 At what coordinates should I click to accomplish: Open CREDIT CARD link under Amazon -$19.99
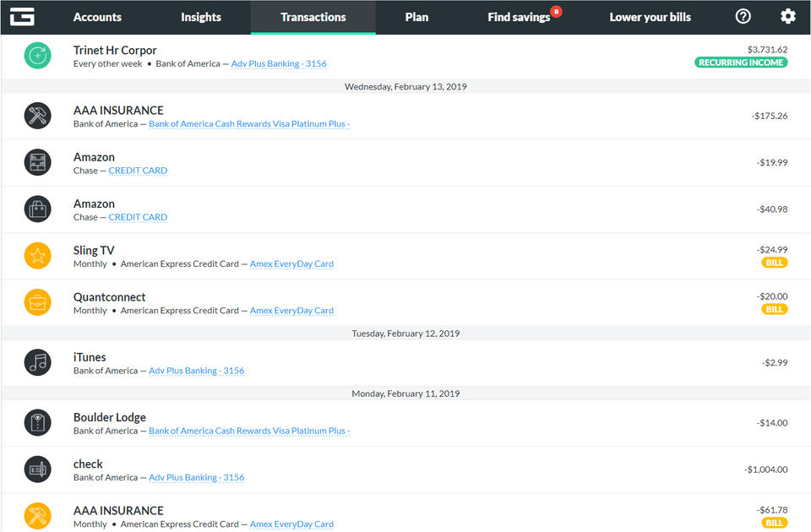tap(138, 171)
